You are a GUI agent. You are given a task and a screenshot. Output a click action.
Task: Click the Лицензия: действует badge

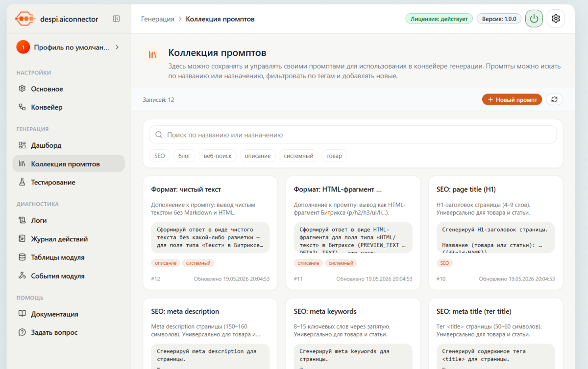tap(439, 19)
